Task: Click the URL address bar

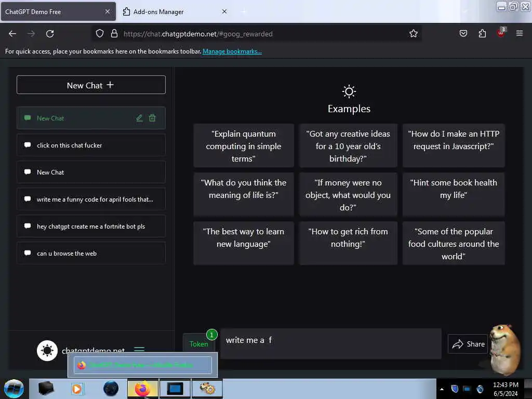Action: [258, 34]
